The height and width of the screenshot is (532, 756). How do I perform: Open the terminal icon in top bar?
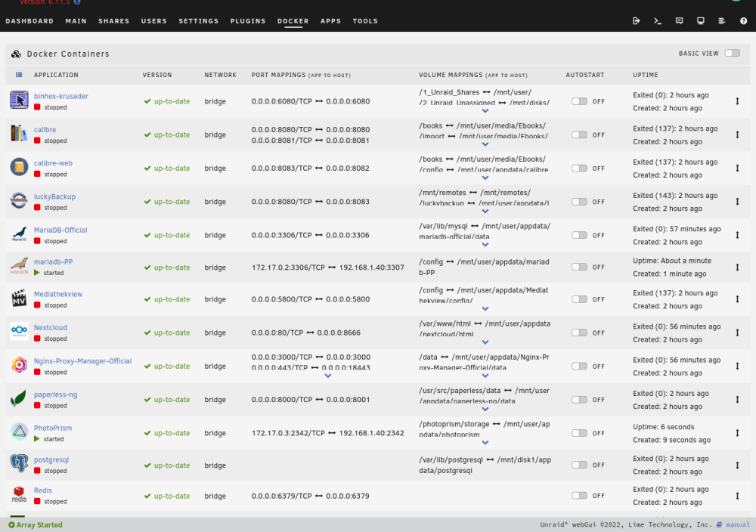[658, 20]
